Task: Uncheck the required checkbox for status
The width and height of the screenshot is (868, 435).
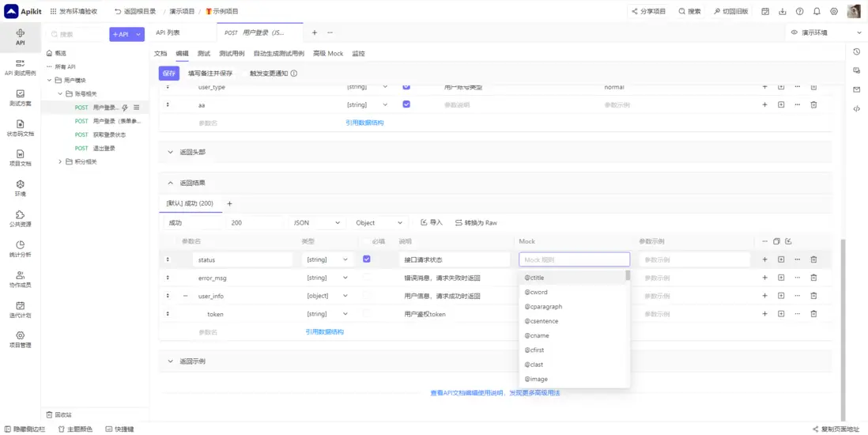Action: tap(367, 259)
